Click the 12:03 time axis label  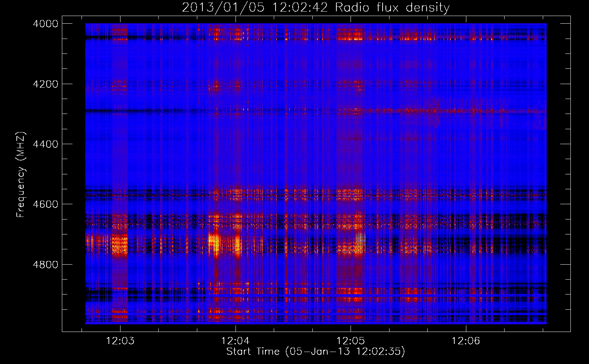[120, 341]
